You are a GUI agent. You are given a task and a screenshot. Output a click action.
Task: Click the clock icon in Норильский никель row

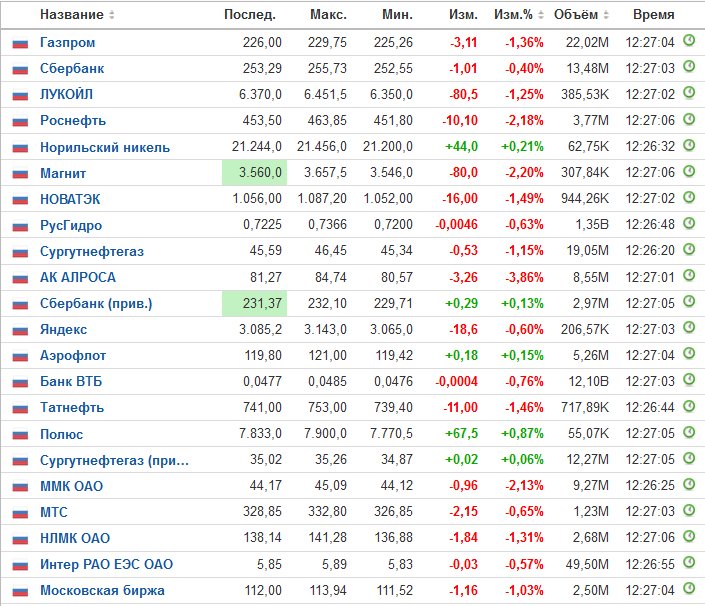(689, 145)
